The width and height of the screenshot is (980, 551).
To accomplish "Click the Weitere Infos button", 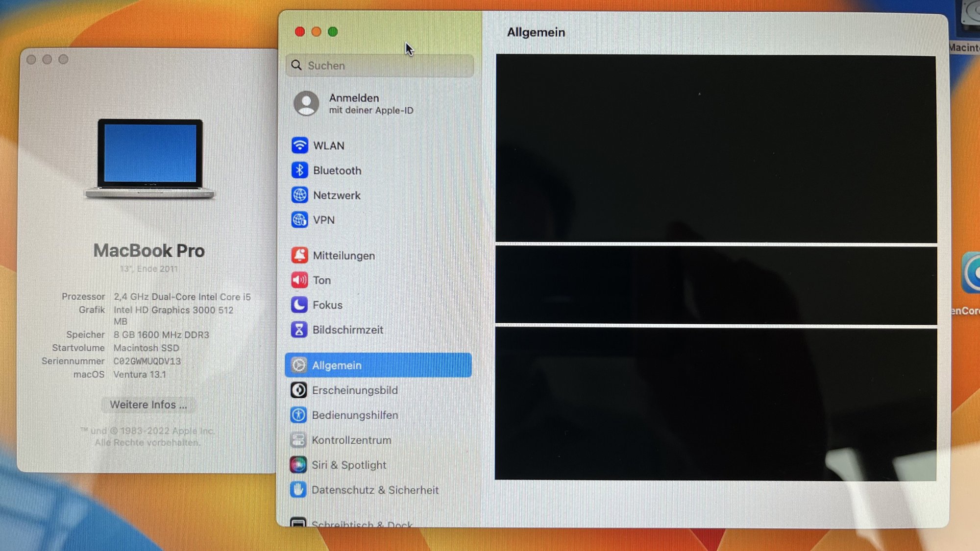I will click(148, 405).
